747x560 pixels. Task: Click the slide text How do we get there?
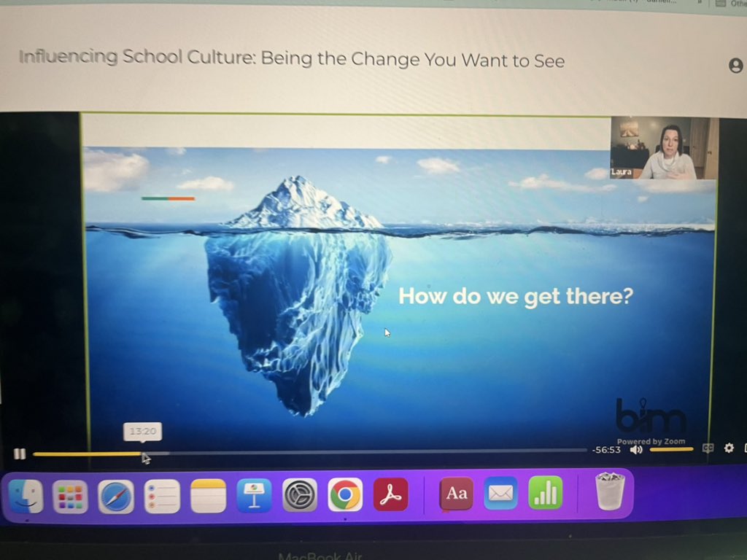[516, 296]
